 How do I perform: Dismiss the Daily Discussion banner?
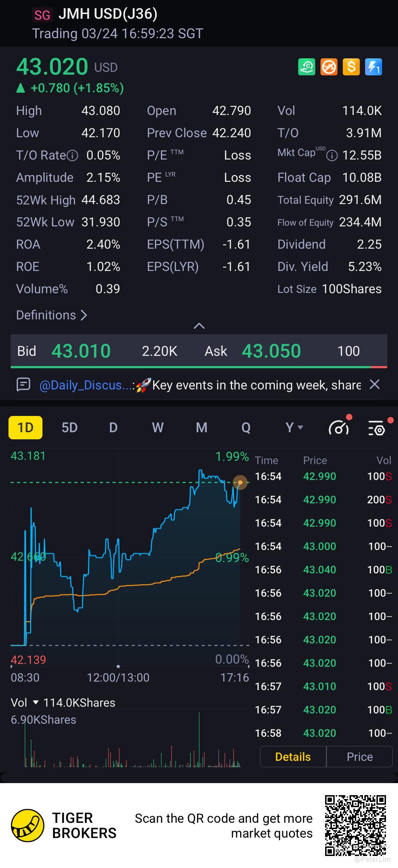[375, 384]
